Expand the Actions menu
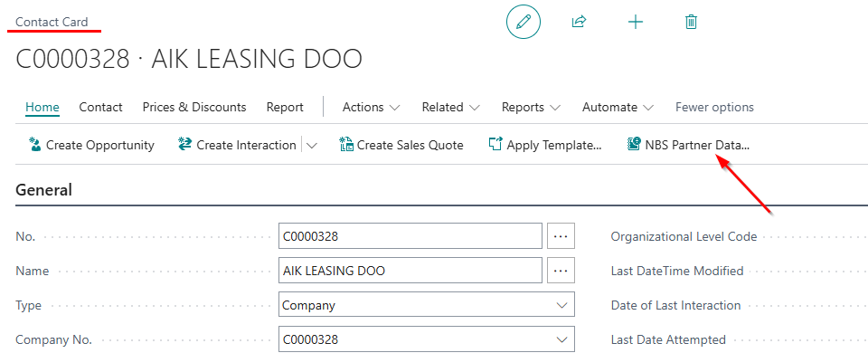This screenshot has width=868, height=353. pyautogui.click(x=371, y=107)
